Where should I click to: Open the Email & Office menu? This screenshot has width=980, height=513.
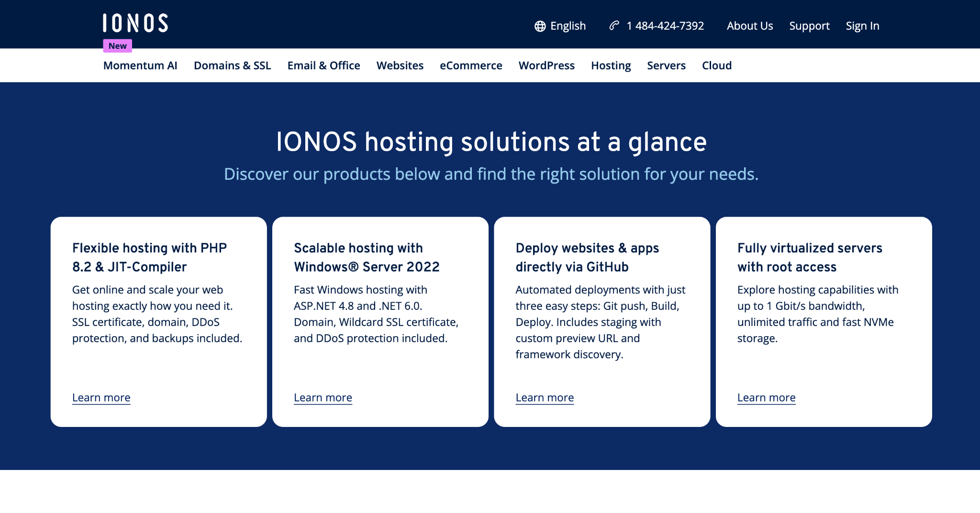(x=323, y=65)
